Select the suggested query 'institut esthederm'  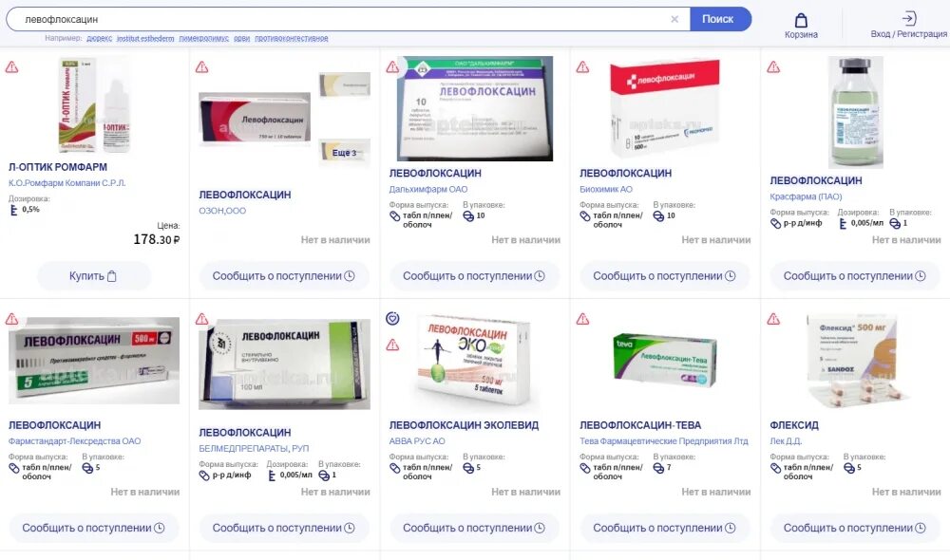(145, 38)
